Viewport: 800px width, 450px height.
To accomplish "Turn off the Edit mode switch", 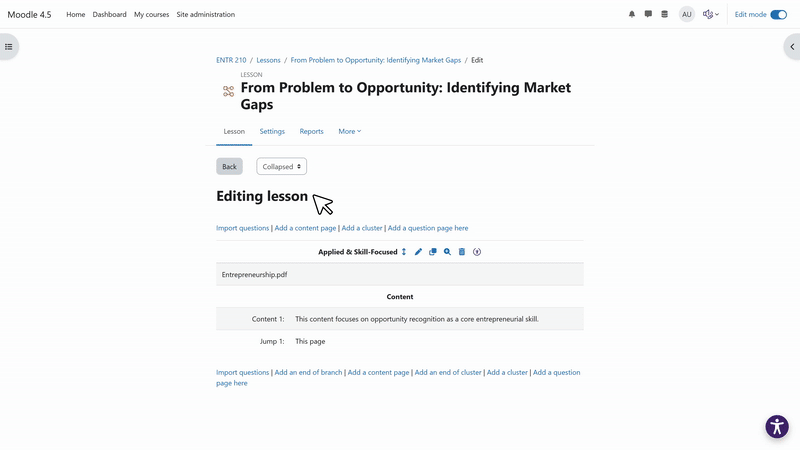I will (778, 14).
